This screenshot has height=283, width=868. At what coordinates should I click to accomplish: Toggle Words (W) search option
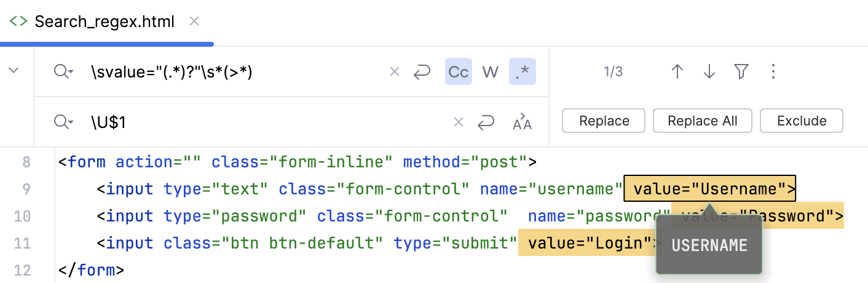tap(490, 73)
